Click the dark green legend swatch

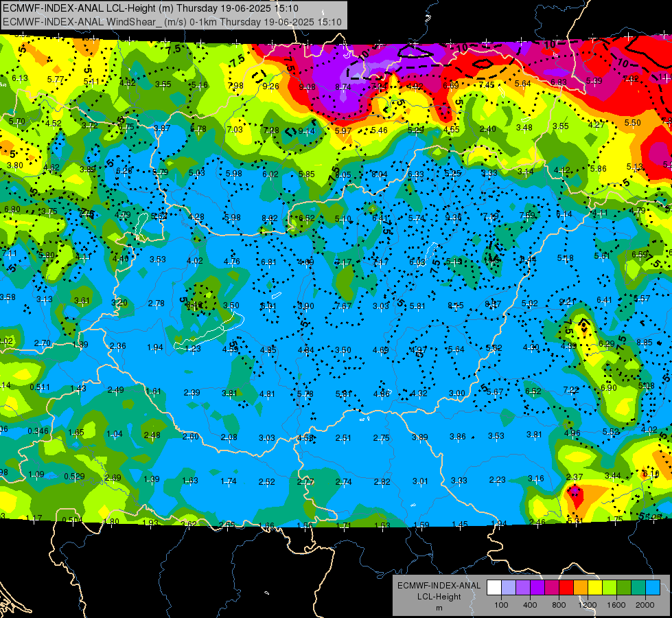624,587
